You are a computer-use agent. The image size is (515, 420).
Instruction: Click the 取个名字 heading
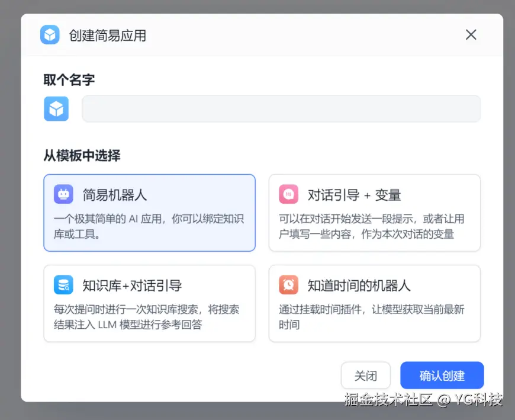[x=69, y=80]
